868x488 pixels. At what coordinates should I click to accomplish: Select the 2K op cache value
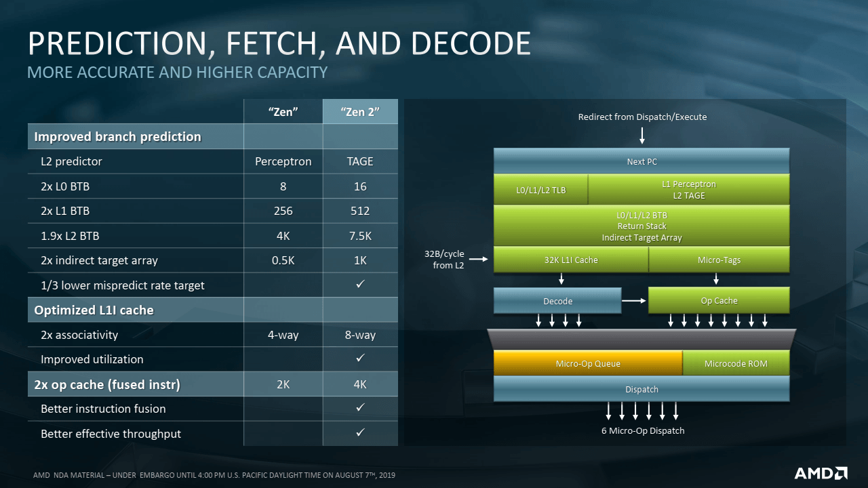[283, 384]
